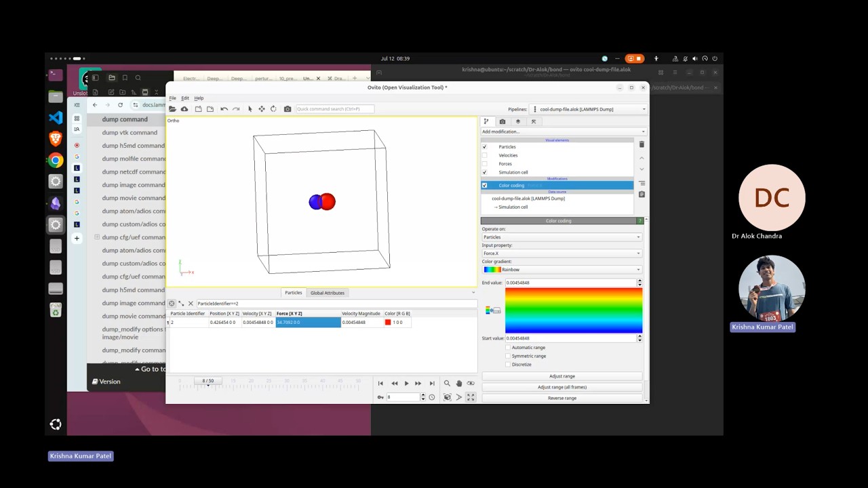Click the current frame number spinner
868x488 pixels.
click(423, 397)
